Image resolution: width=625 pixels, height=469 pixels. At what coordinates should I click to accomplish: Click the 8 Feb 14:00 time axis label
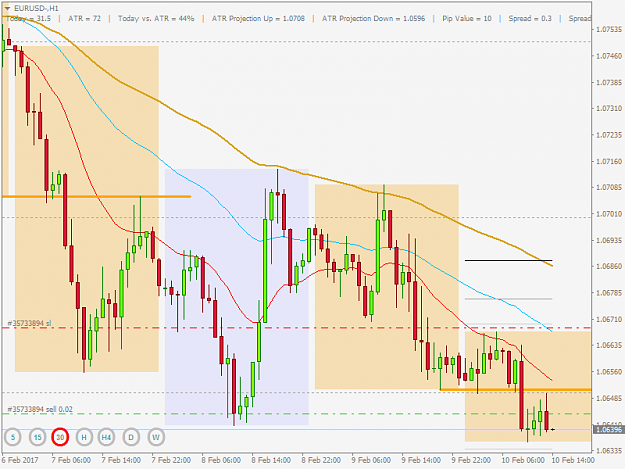point(271,460)
